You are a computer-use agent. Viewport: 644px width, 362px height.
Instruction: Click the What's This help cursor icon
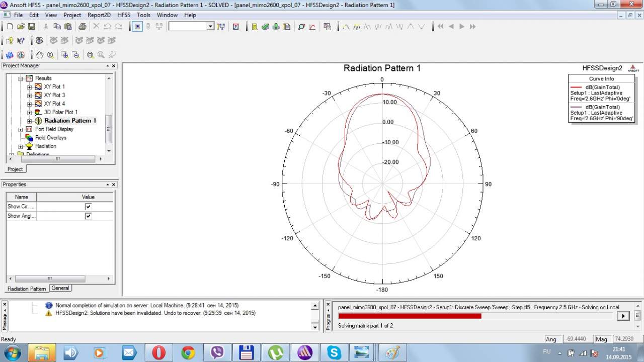[21, 41]
